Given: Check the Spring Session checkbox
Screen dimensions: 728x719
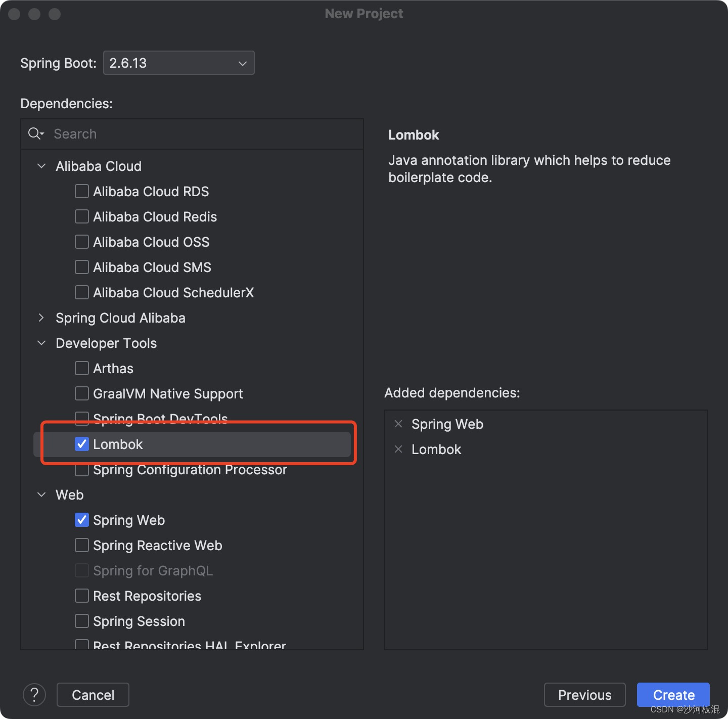Looking at the screenshot, I should (x=82, y=621).
